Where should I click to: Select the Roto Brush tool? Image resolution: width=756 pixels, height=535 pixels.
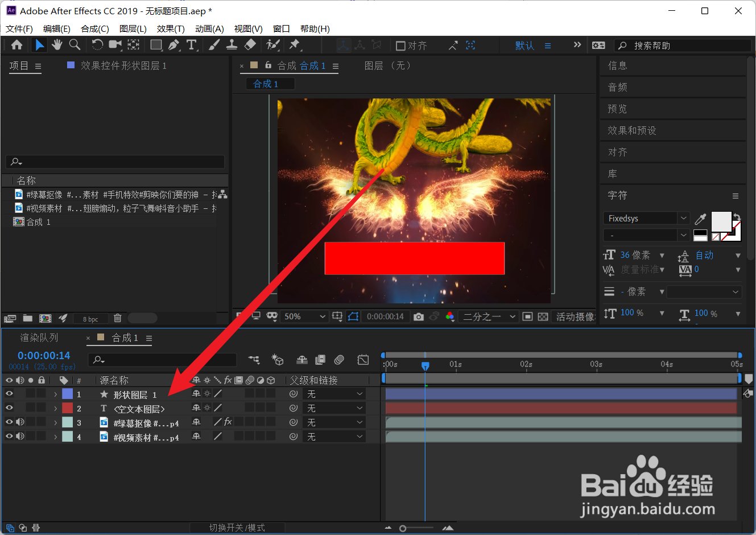tap(273, 45)
